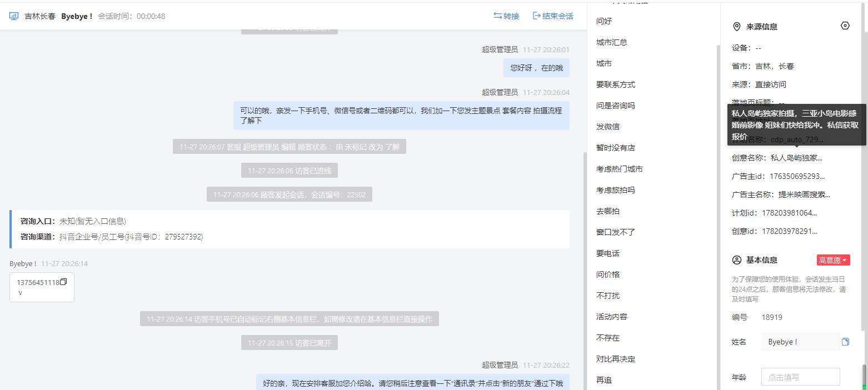
Task: Click the message asking for 手机号、微信号
Action: pyautogui.click(x=401, y=116)
